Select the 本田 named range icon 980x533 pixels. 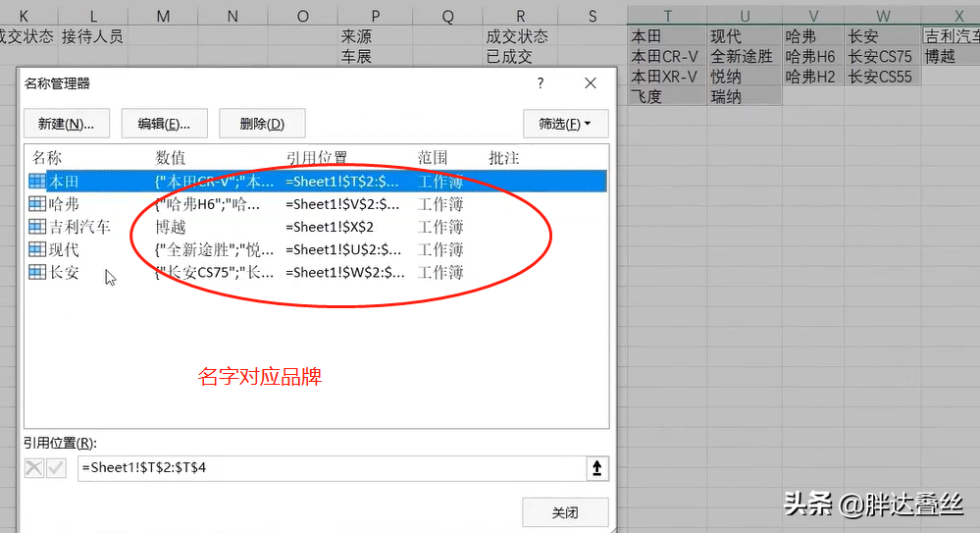pos(37,182)
